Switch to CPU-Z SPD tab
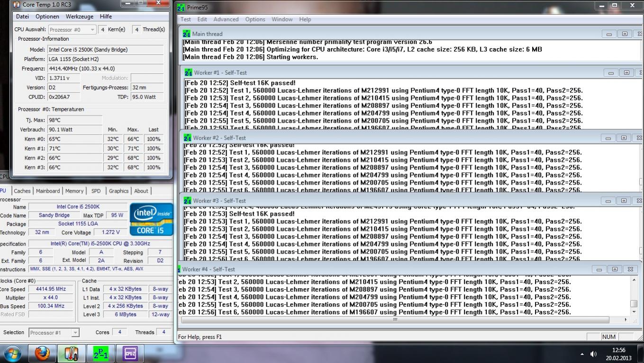Viewport: 644px width, 363px height. coord(96,191)
